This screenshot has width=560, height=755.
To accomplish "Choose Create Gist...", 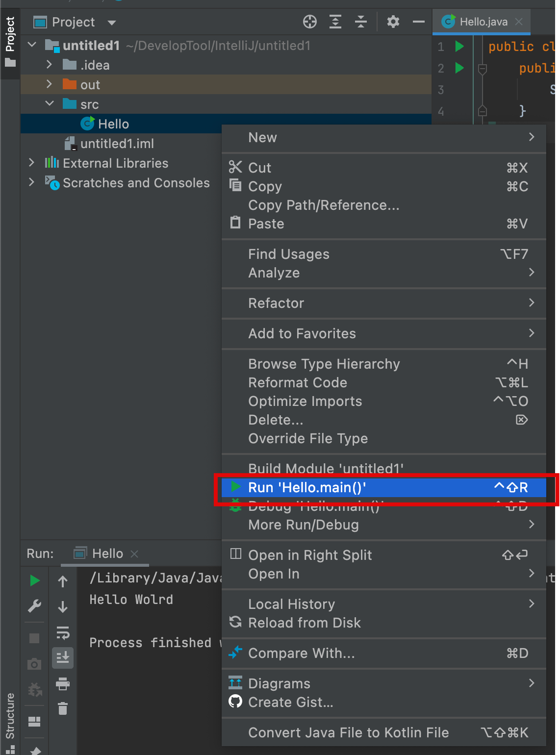I will coord(384,702).
